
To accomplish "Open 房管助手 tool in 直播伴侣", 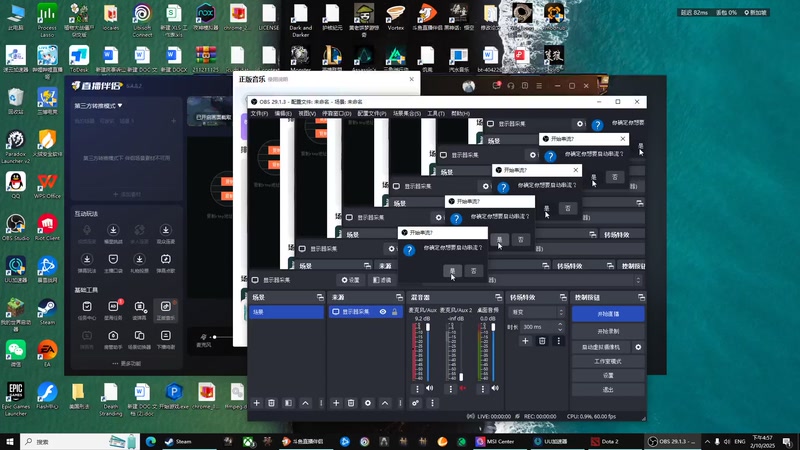I will [x=113, y=339].
